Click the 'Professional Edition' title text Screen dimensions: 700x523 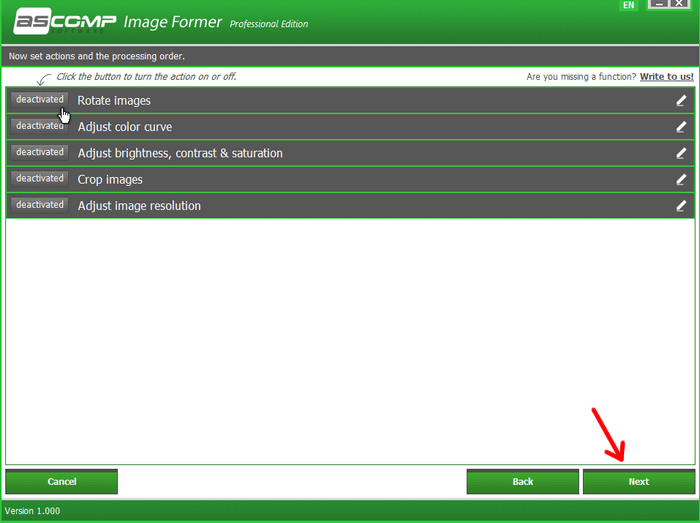click(x=269, y=24)
